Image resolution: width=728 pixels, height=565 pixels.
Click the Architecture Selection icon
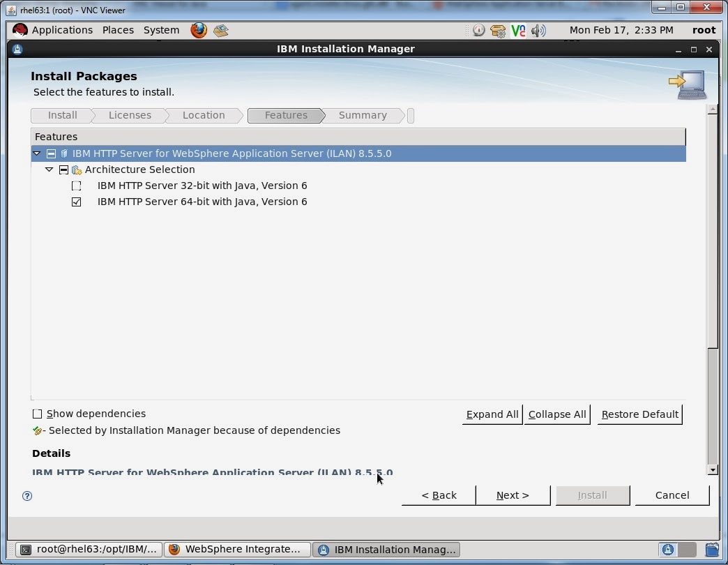[77, 169]
